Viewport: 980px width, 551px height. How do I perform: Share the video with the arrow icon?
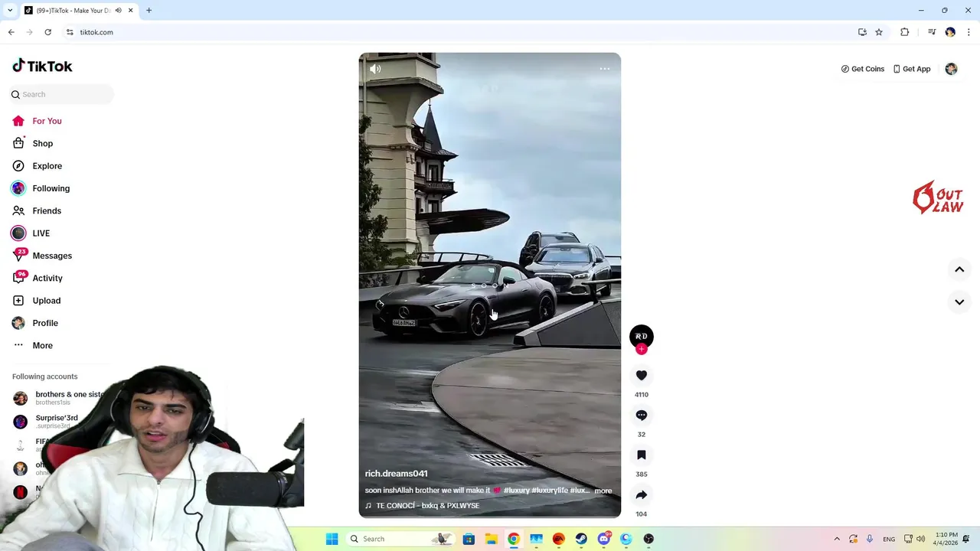click(642, 494)
